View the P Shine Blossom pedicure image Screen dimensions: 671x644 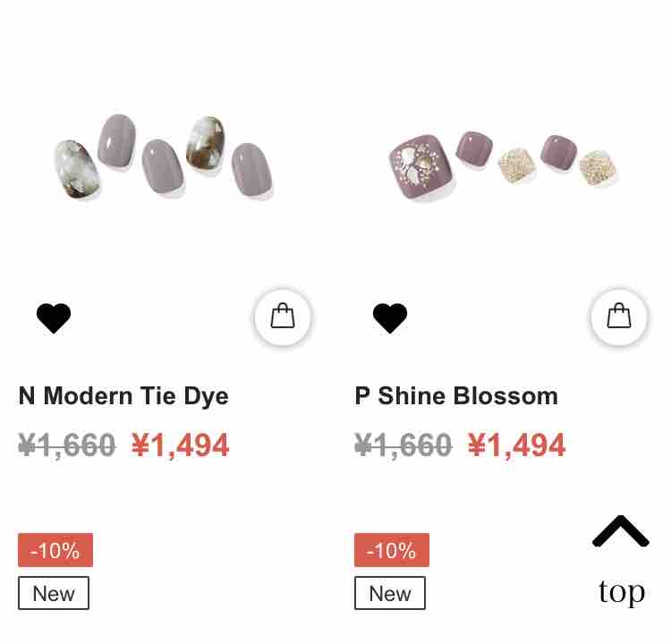tap(503, 166)
